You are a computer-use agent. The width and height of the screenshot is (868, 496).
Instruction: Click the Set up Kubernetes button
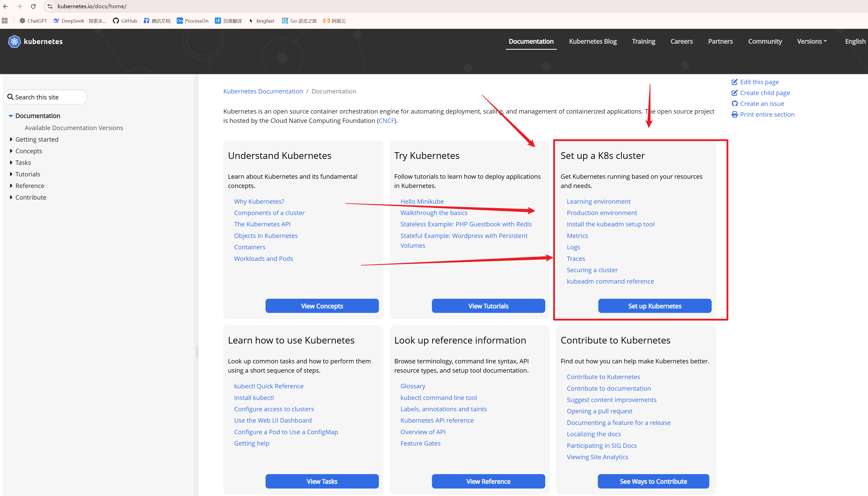[655, 306]
